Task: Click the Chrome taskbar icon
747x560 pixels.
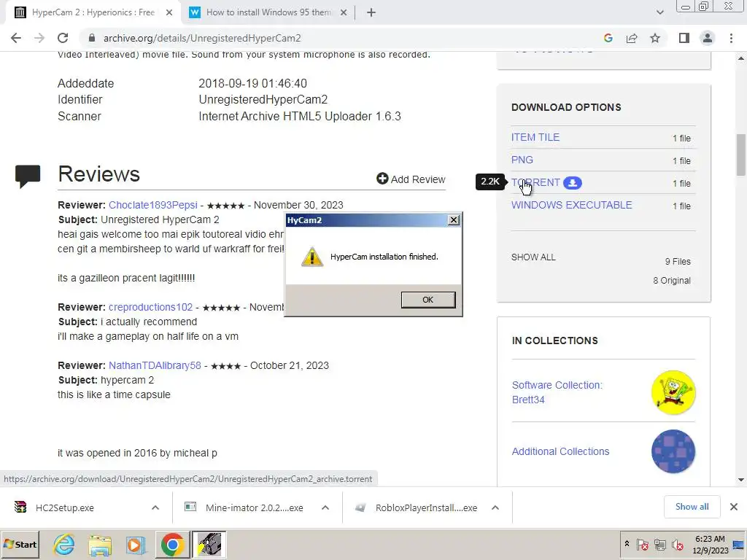Action: pos(172,544)
